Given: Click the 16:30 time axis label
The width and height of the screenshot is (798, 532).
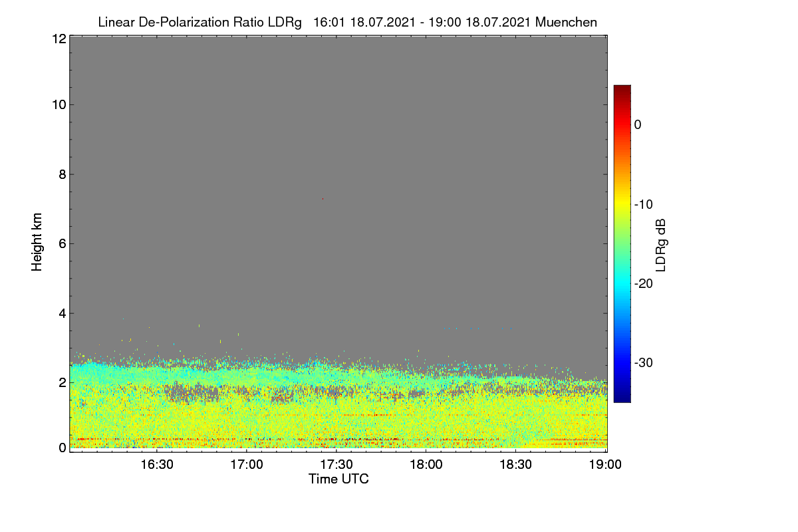Looking at the screenshot, I should coord(157,464).
